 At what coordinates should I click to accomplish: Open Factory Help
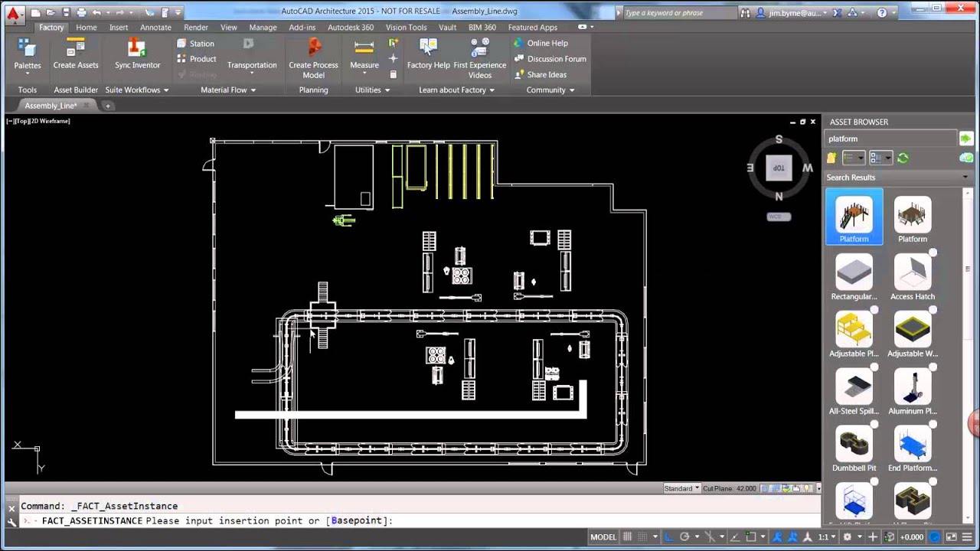click(429, 55)
